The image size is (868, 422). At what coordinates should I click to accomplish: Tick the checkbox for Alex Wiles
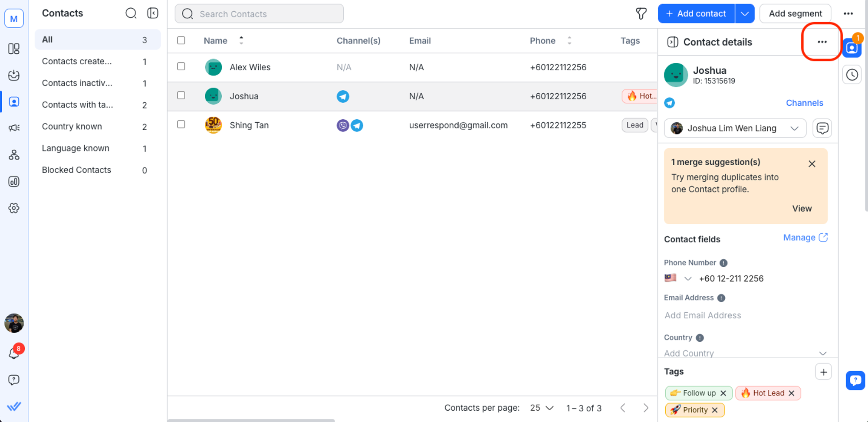coord(181,67)
